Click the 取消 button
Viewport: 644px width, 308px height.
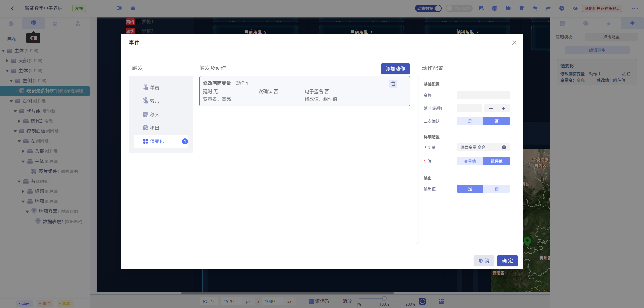click(x=484, y=261)
